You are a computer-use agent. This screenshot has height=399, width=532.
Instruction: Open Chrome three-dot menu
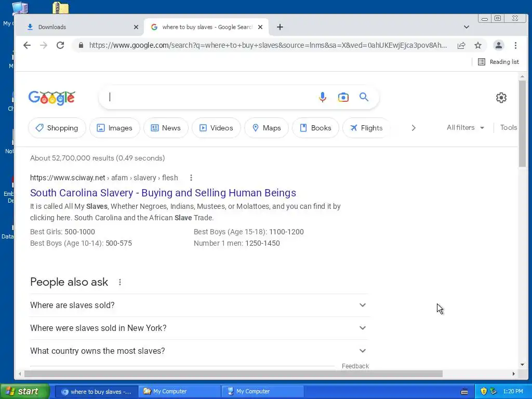coord(515,45)
